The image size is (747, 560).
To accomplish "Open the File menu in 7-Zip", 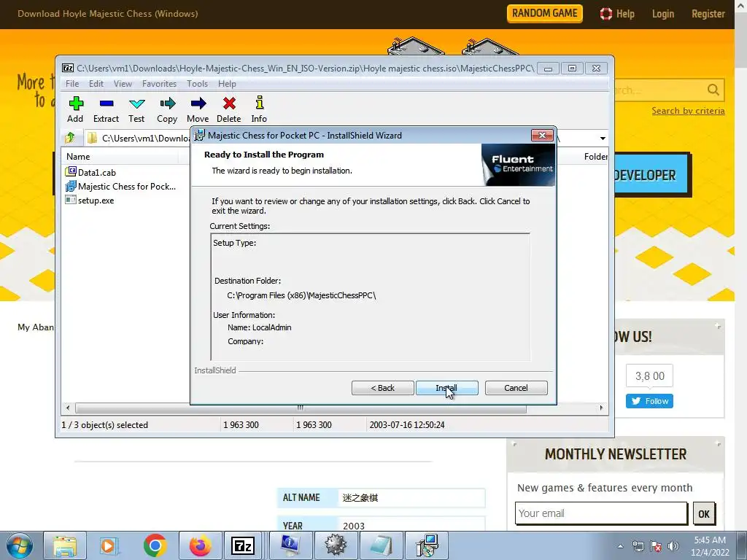I will pos(72,84).
